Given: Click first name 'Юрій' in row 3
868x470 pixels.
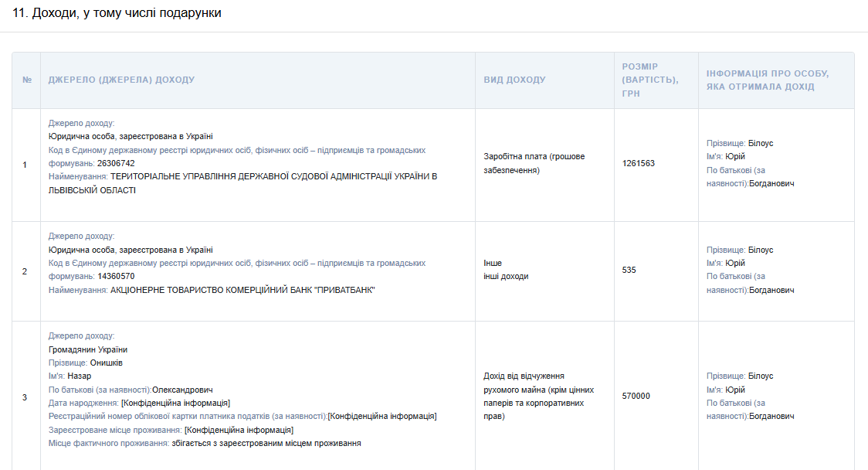Looking at the screenshot, I should coord(735,390).
